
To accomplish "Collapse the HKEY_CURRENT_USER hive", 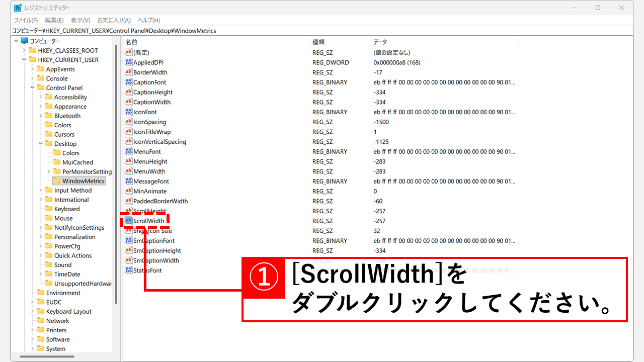I will pyautogui.click(x=24, y=60).
